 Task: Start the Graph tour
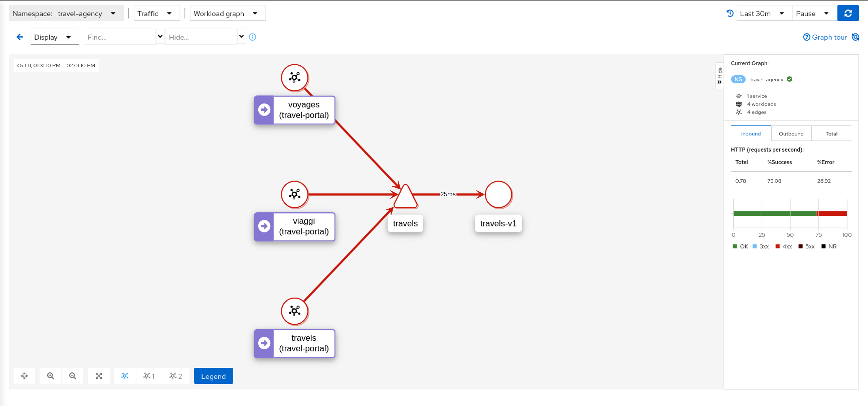825,37
